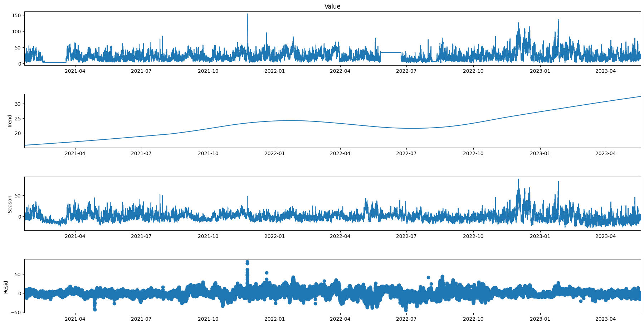Click 2023-04 under the Value plot
Screen dimensions: 644x325
pos(606,71)
